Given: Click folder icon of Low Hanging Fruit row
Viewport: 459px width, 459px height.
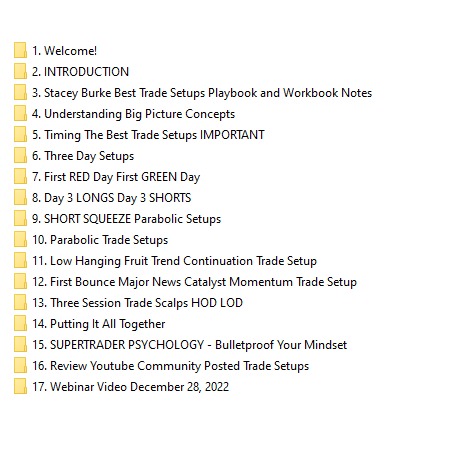Looking at the screenshot, I should point(20,260).
